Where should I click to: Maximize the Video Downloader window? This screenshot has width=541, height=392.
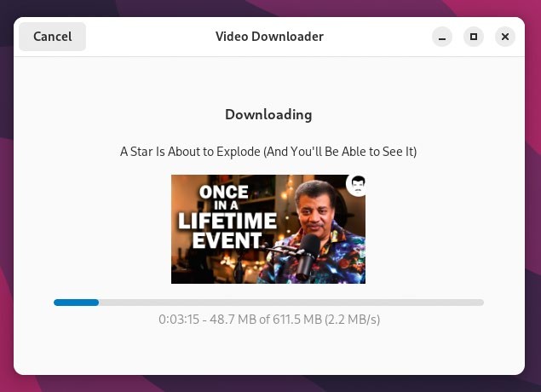click(x=474, y=37)
